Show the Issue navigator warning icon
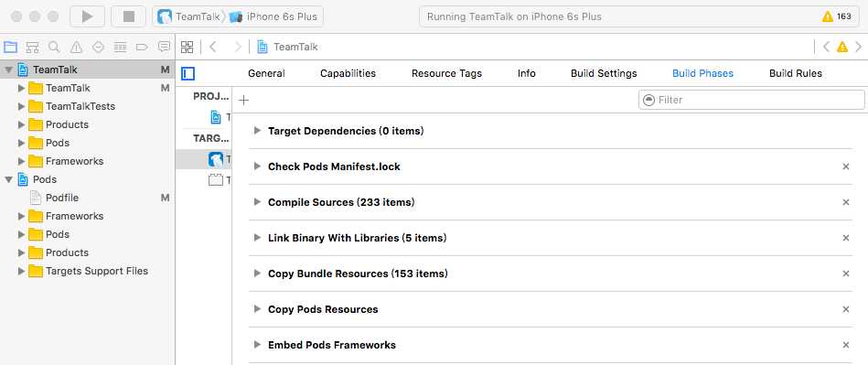This screenshot has width=868, height=365. tap(76, 47)
